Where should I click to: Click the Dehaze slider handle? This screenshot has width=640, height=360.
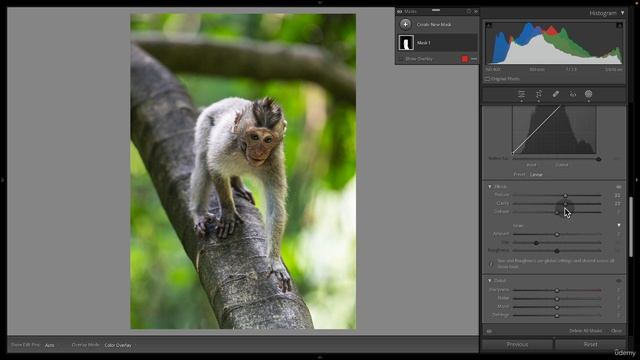click(x=557, y=212)
